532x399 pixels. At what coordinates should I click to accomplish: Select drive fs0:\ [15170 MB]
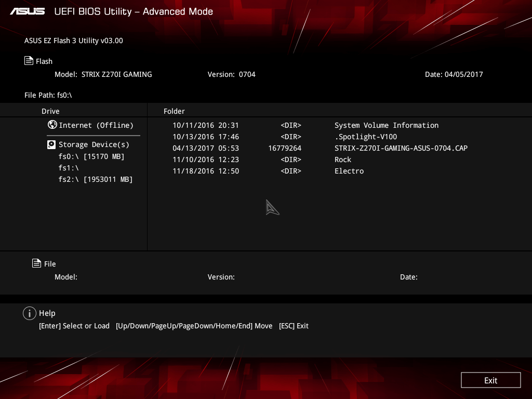[x=91, y=156]
